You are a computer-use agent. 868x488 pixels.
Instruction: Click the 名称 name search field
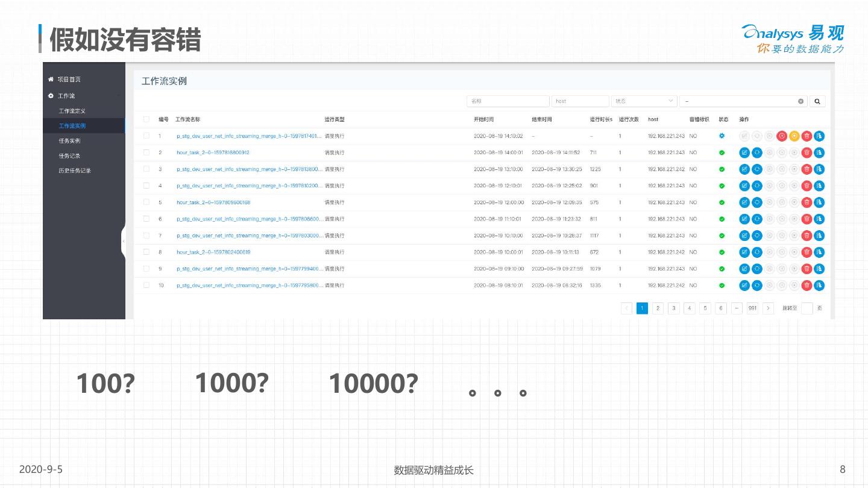(508, 102)
